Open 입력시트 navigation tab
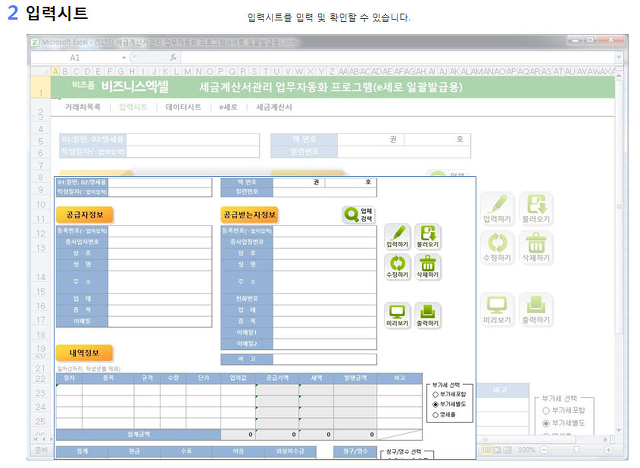This screenshot has height=468, width=640. 133,107
